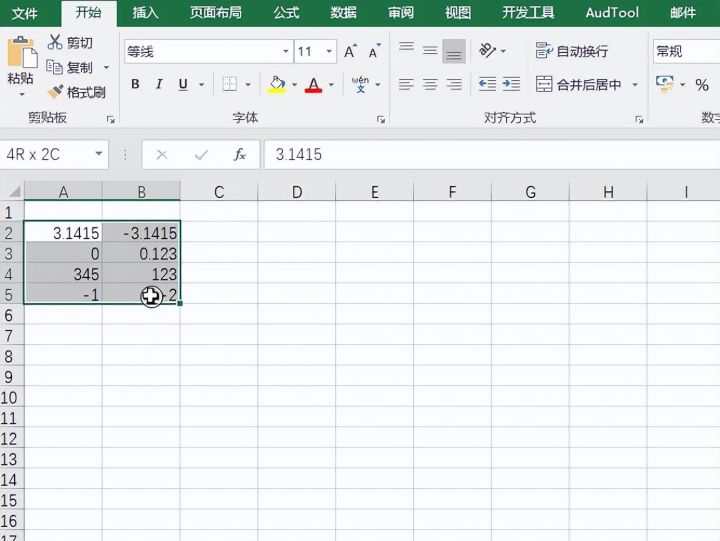The height and width of the screenshot is (541, 720).
Task: Switch to 插入 Insert tab
Action: pos(145,12)
